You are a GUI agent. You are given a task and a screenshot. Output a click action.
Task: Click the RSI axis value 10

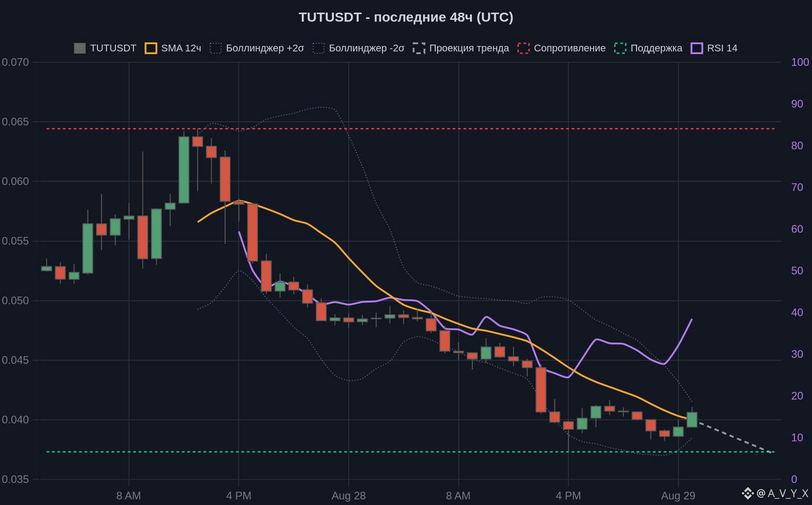pos(797,437)
